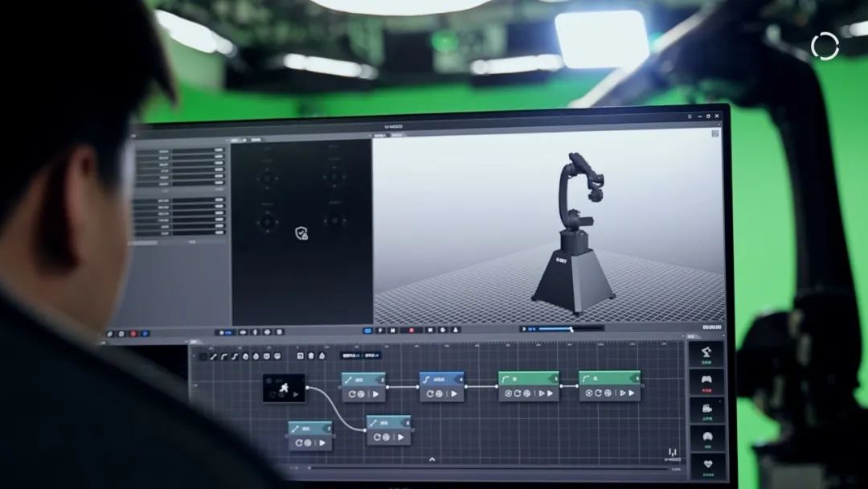Switch to the first tab above 3D viewport
The image size is (868, 489).
[379, 135]
